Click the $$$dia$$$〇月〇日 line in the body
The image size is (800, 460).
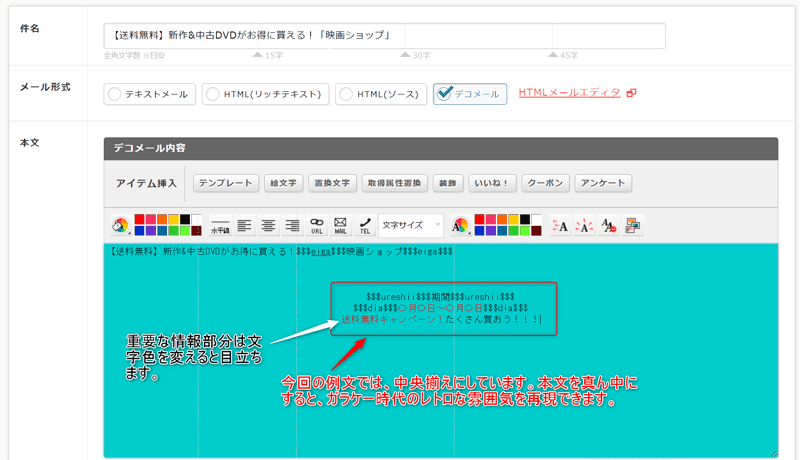[x=440, y=308]
